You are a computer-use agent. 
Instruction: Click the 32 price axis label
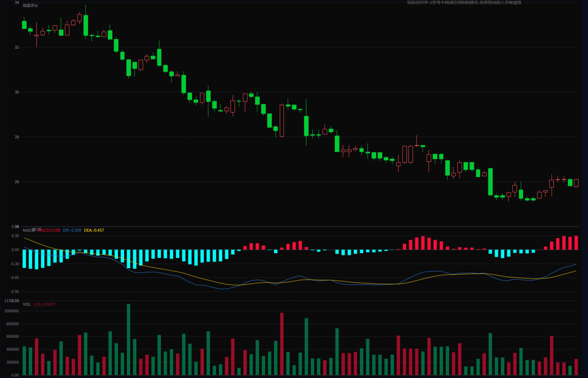(x=17, y=47)
